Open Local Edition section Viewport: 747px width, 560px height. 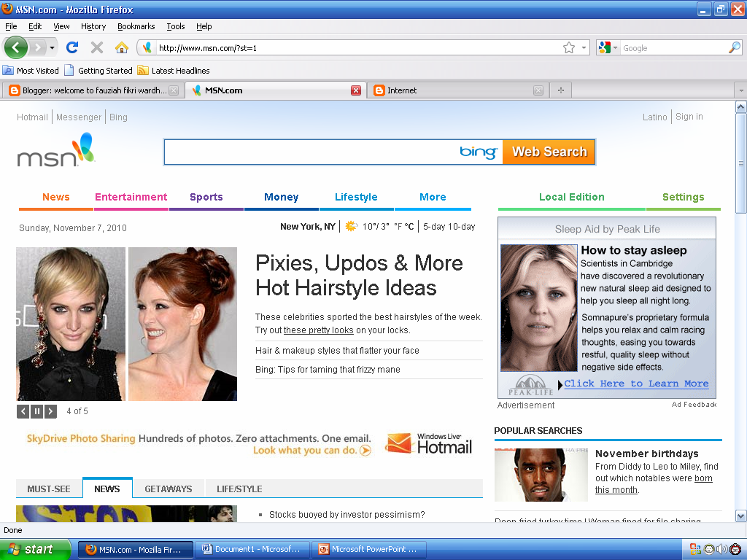tap(572, 197)
